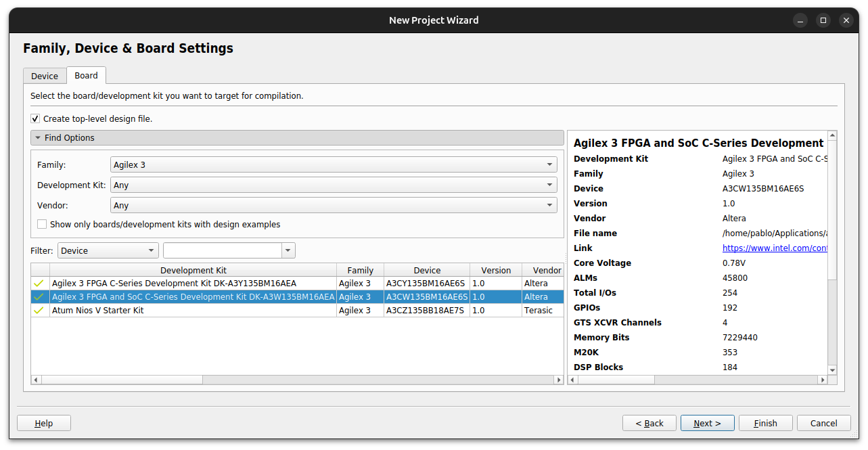This screenshot has width=868, height=450.
Task: Sort by Device column header
Action: coord(427,270)
